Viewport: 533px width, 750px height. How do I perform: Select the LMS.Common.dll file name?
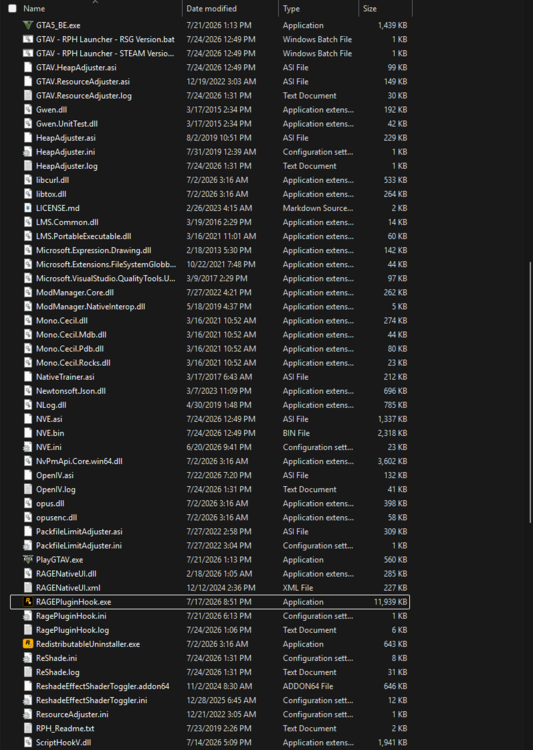[x=67, y=222]
